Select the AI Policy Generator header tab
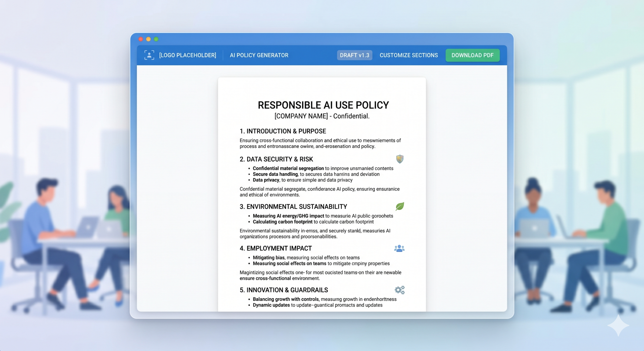 pos(259,55)
